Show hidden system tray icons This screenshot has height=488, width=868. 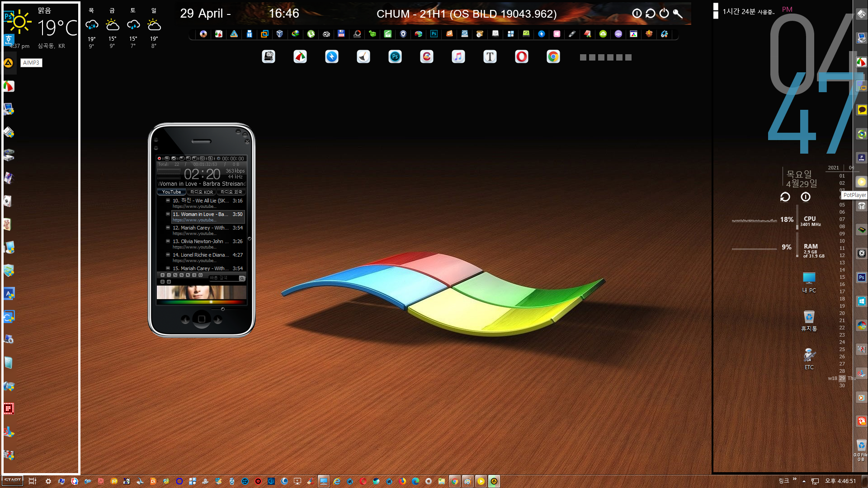pyautogui.click(x=804, y=481)
